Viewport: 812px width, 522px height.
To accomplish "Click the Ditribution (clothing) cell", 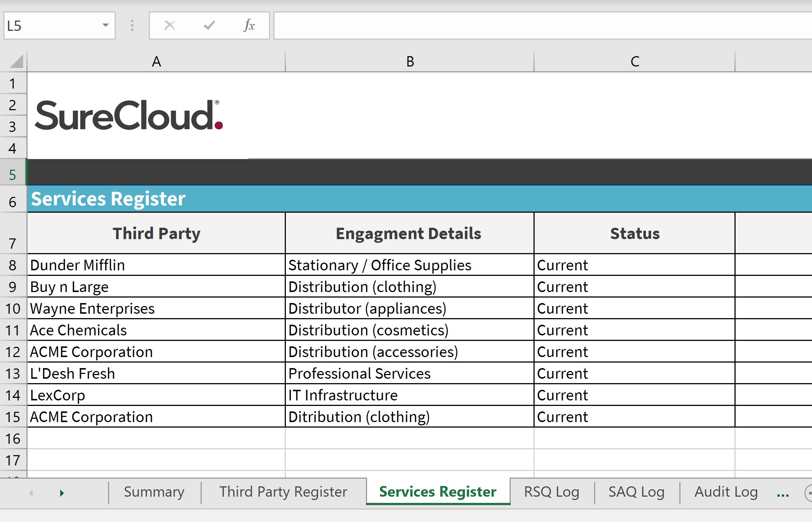I will 410,417.
